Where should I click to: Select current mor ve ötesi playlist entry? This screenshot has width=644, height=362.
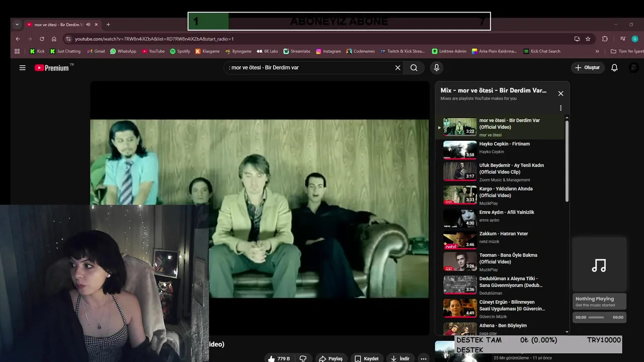tap(501, 127)
